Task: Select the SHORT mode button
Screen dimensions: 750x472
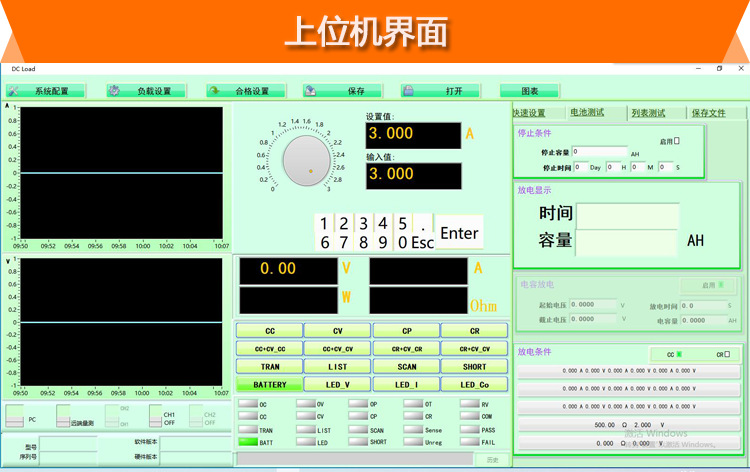Action: coord(474,367)
